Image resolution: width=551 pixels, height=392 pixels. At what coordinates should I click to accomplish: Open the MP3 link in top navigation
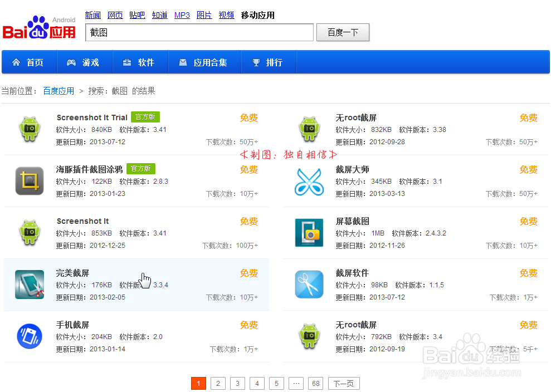(x=182, y=15)
